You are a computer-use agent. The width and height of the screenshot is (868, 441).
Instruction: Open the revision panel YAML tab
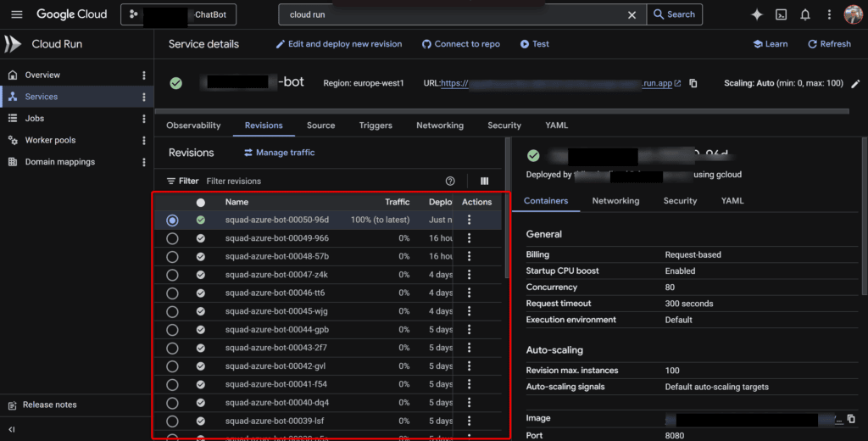click(x=732, y=200)
